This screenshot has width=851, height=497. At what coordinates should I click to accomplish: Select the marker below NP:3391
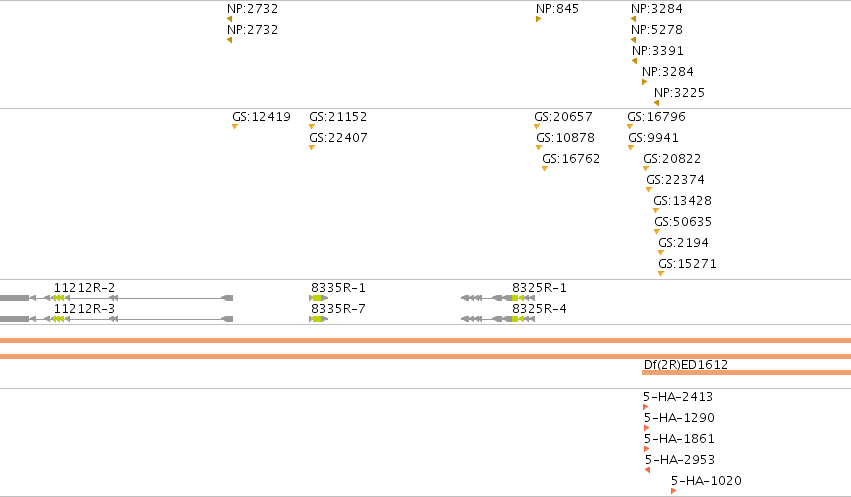[634, 61]
